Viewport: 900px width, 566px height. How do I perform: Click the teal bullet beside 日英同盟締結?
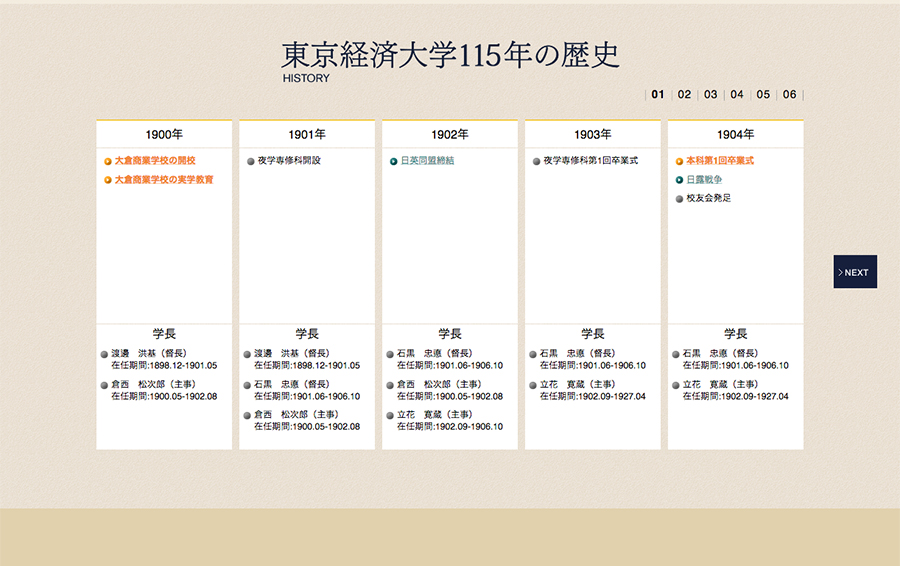click(393, 162)
